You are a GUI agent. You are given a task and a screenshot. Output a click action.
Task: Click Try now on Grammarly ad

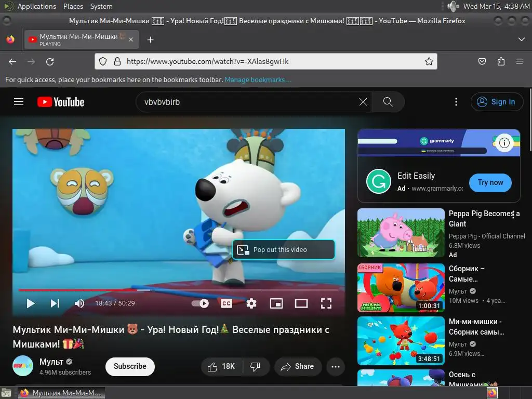tap(490, 182)
